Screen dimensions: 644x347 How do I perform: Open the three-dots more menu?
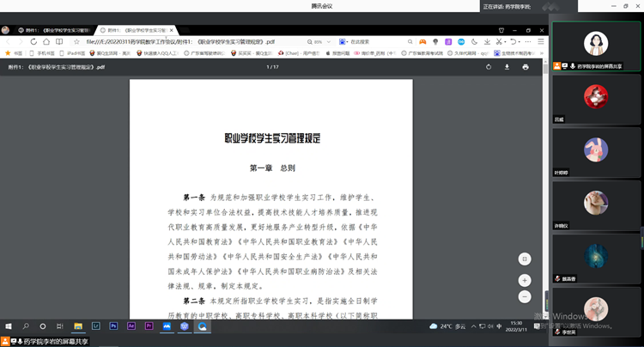(x=528, y=41)
